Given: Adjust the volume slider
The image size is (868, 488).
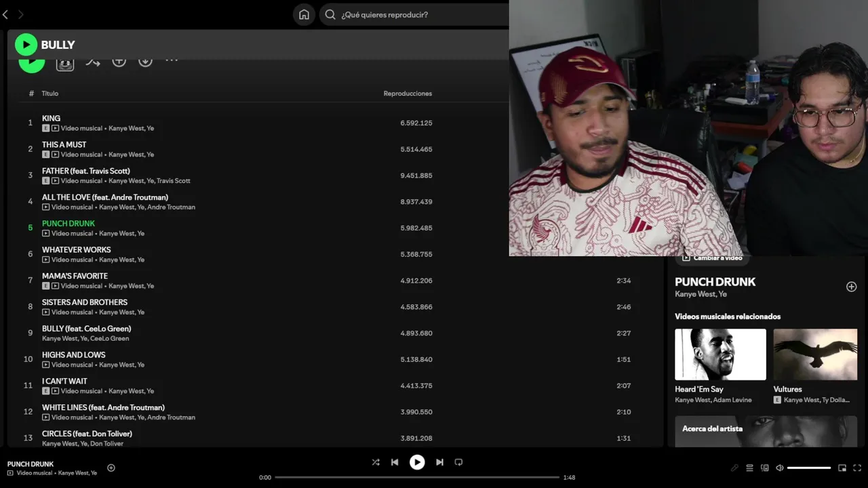Looking at the screenshot, I should 809,468.
